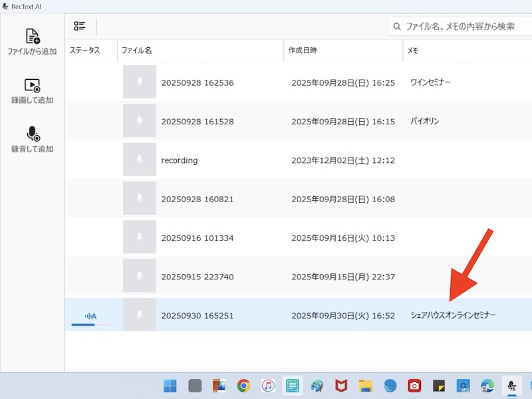
Task: Open Google Chrome from the taskbar
Action: point(244,386)
